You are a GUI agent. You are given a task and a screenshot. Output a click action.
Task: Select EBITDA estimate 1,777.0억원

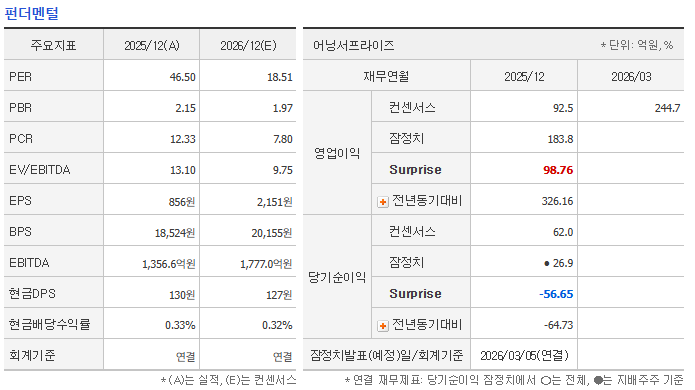click(x=266, y=264)
